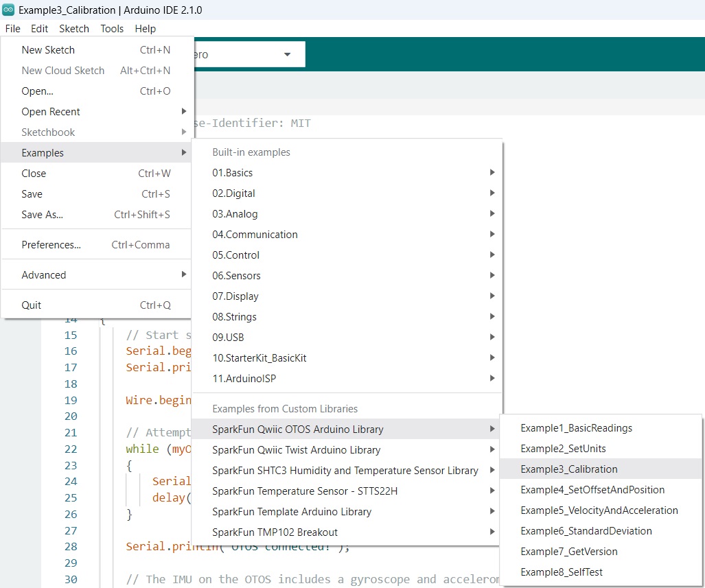Click New Sketch in the File menu
Viewport: 705px width, 588px height.
(x=48, y=50)
